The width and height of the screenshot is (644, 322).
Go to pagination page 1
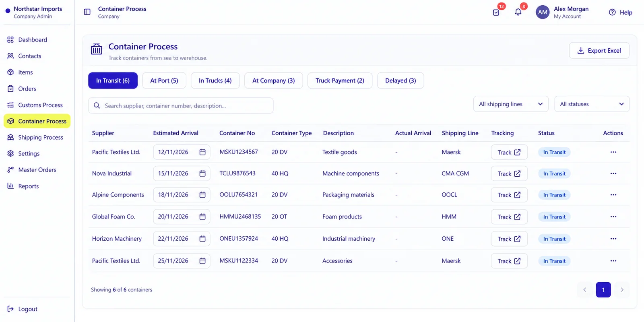coord(603,290)
